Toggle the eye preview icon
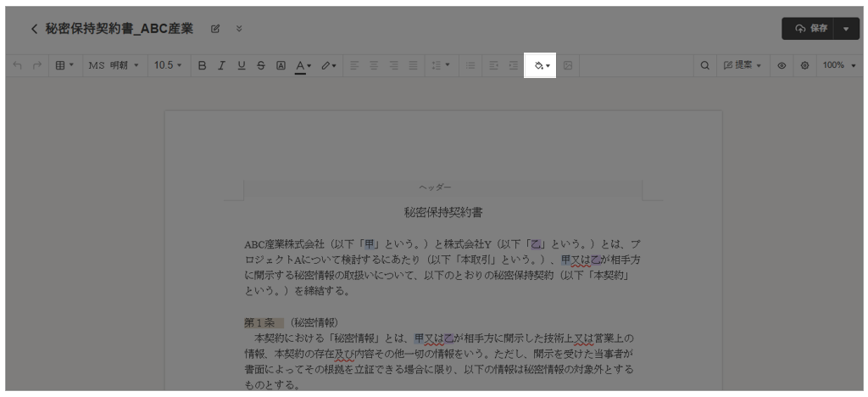This screenshot has height=397, width=868. click(782, 65)
